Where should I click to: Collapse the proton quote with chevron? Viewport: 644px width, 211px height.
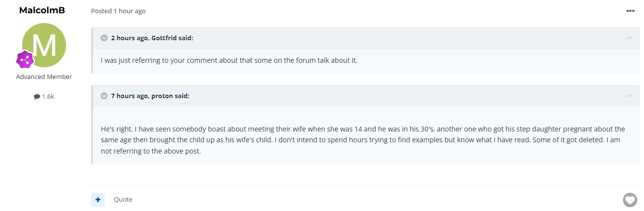104,96
